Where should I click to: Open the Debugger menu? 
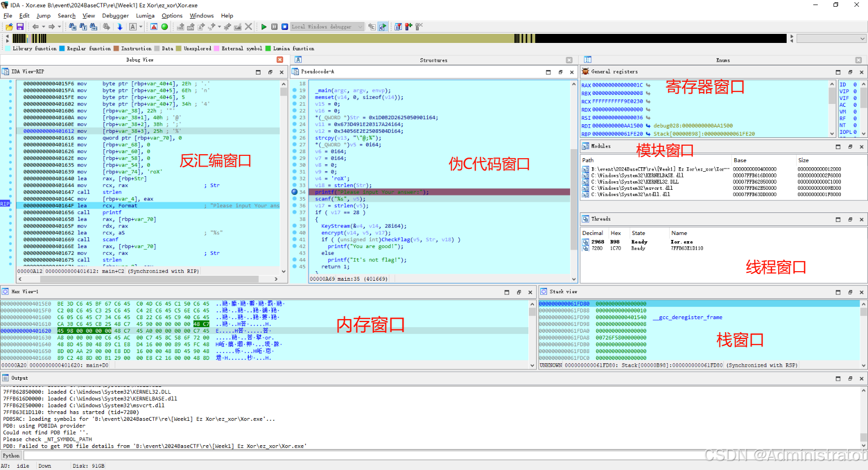(x=115, y=16)
